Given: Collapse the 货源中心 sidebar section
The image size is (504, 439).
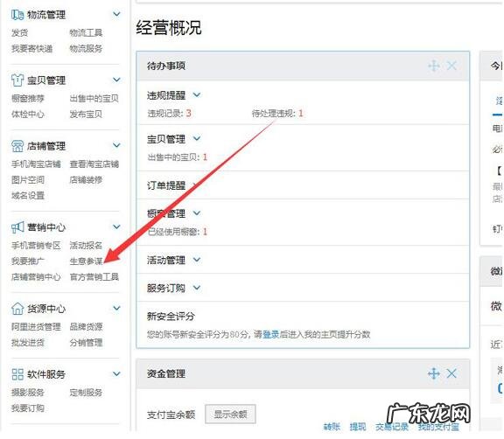Looking at the screenshot, I should (x=116, y=308).
